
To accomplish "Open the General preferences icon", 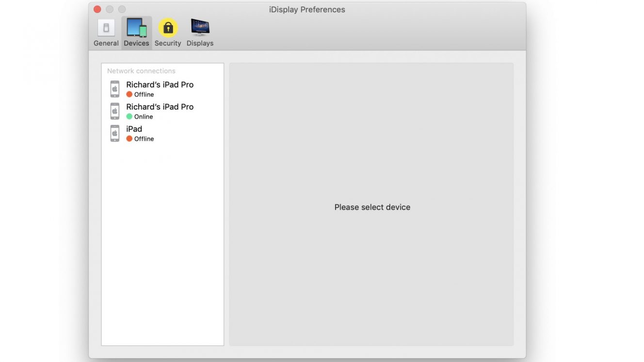I will [106, 28].
